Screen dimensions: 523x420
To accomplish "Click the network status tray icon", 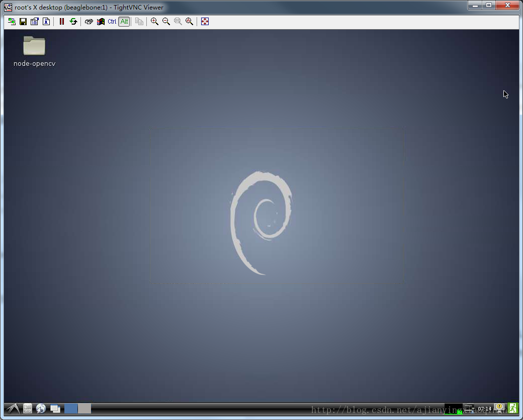I will (469, 408).
